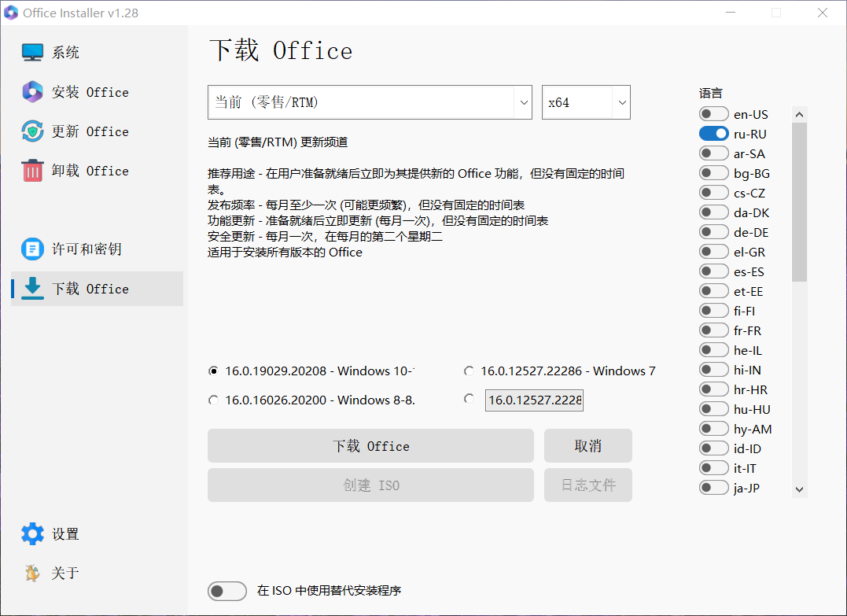The height and width of the screenshot is (616, 847).
Task: Enable the de-DE language switch
Action: point(713,232)
